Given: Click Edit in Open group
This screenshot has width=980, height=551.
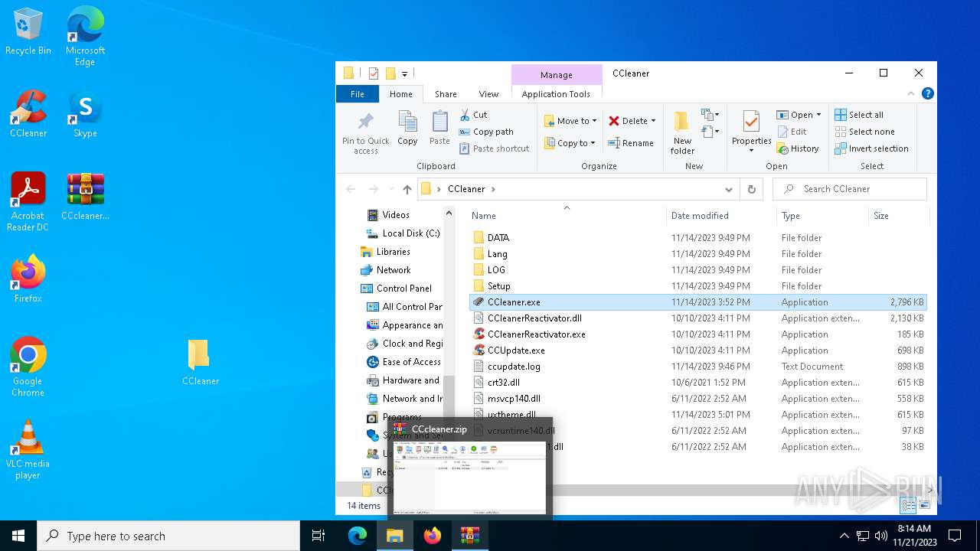Looking at the screenshot, I should click(792, 132).
